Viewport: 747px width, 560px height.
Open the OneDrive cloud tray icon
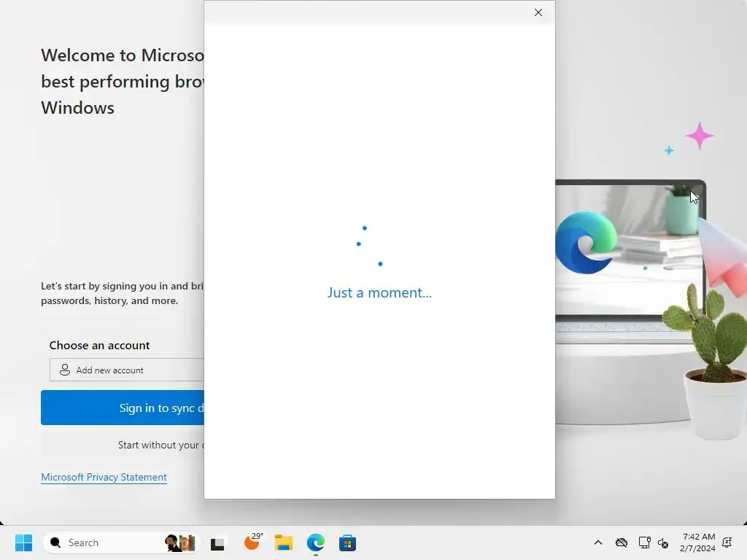click(622, 542)
